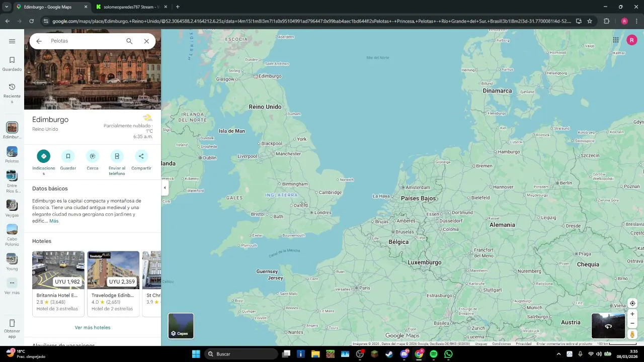Click the search magnifier icon
This screenshot has width=644, height=362.
click(129, 41)
